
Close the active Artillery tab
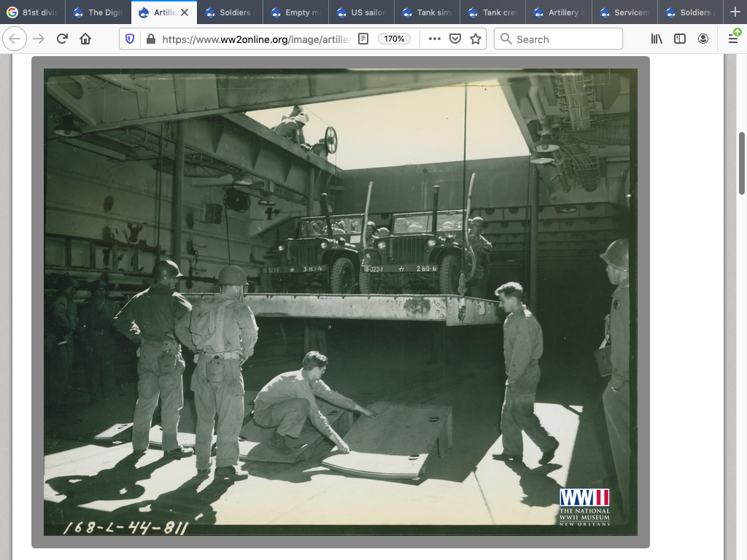click(x=185, y=12)
